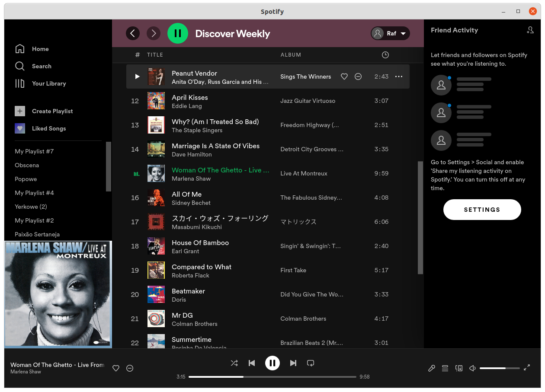Open connect to a device icon

coord(459,368)
